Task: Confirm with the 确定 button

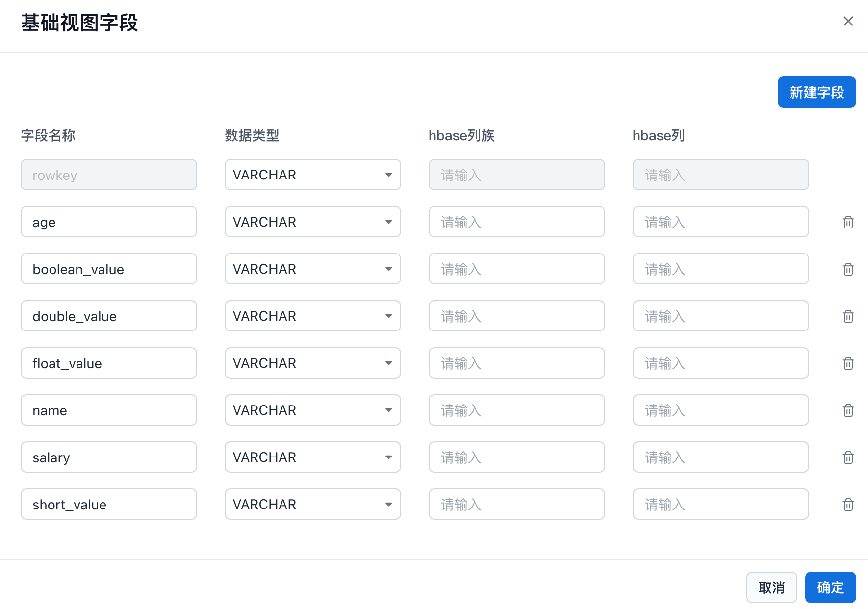Action: [x=830, y=587]
